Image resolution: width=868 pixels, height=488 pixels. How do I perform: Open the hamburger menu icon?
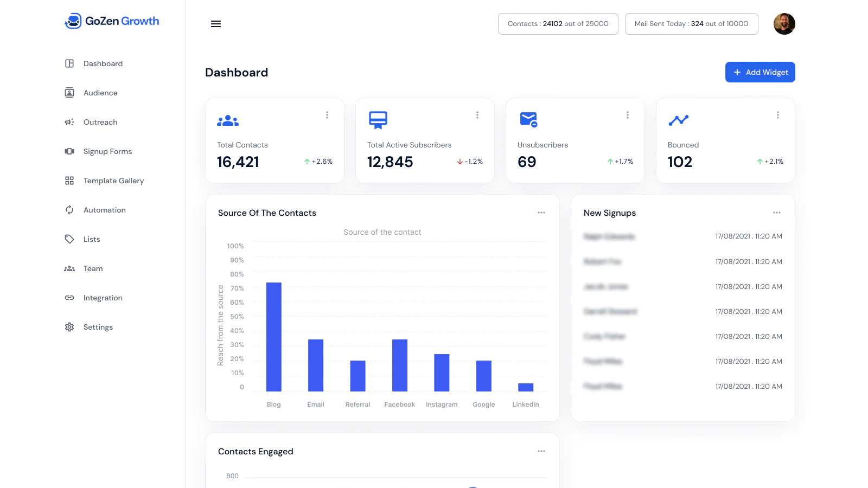coord(216,24)
